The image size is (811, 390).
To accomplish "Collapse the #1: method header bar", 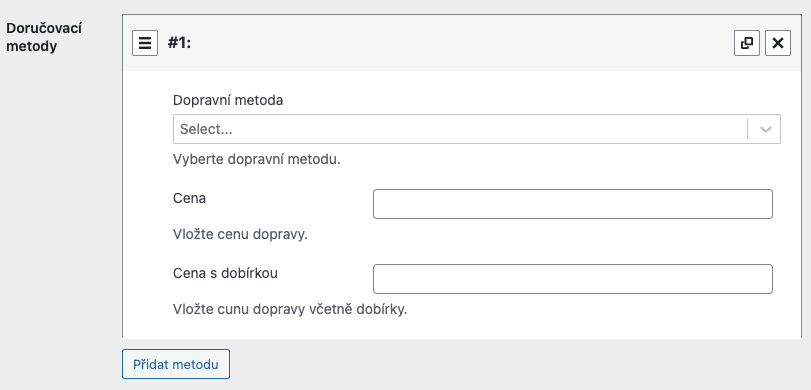I will (x=462, y=43).
